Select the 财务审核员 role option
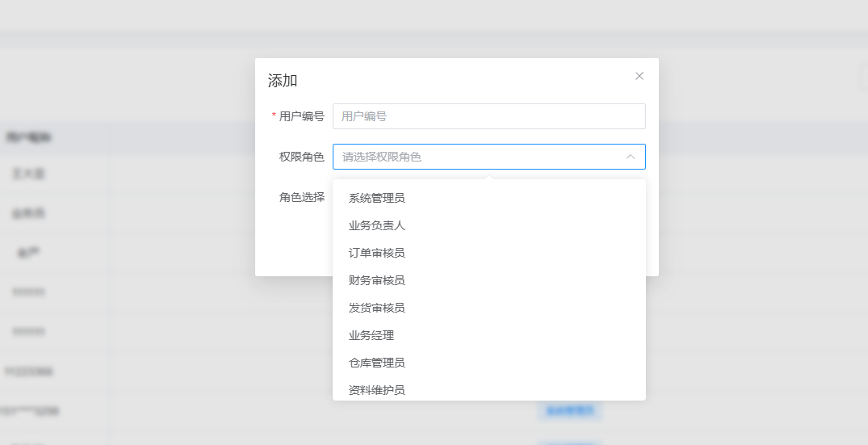Viewport: 868px width, 445px height. 376,280
